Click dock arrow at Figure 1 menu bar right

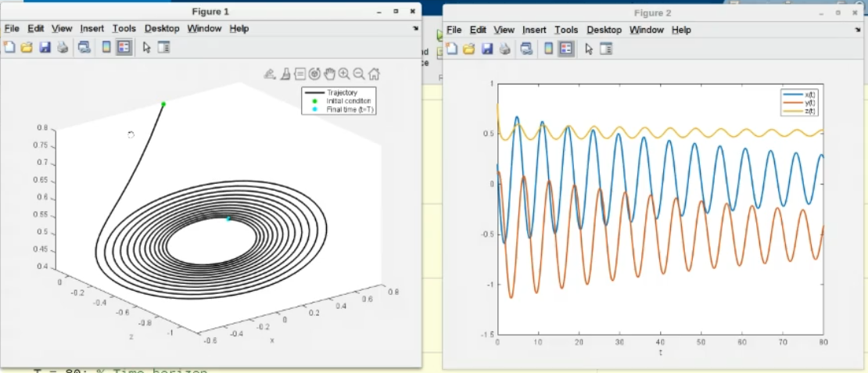click(x=415, y=28)
